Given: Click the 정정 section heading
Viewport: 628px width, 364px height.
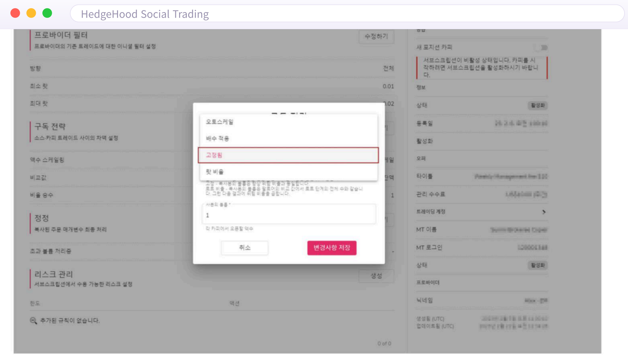Looking at the screenshot, I should tap(41, 218).
